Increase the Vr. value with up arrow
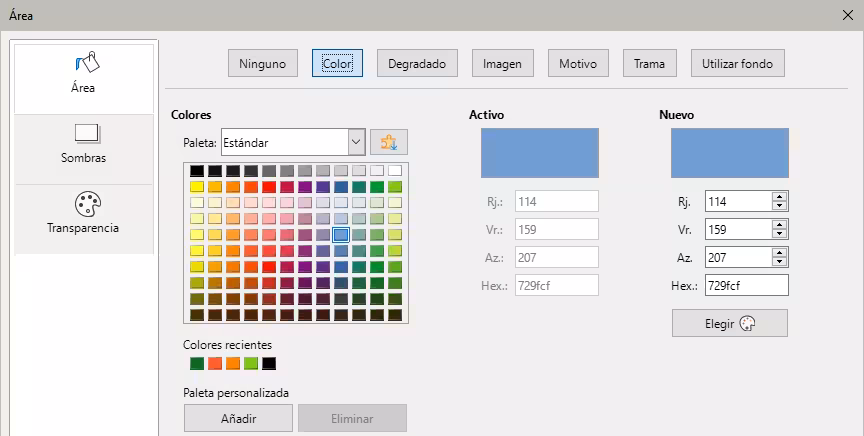Viewport: 864px width, 436px height. (x=779, y=225)
